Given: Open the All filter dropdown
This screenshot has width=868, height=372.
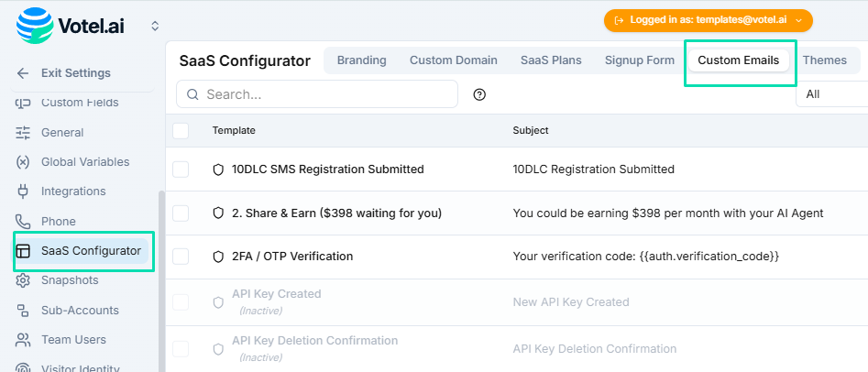Looking at the screenshot, I should click(830, 94).
